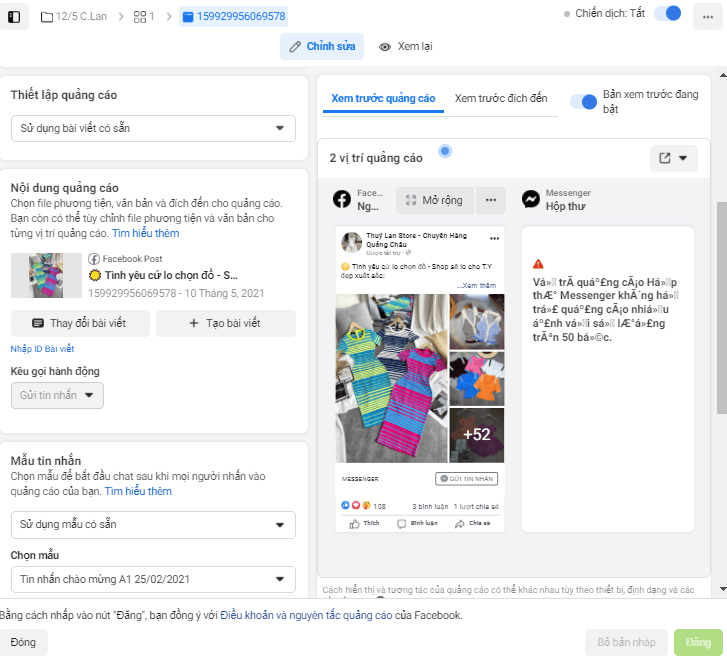727x665 pixels.
Task: Click the preview panel vertical scrollbar
Action: 722,307
